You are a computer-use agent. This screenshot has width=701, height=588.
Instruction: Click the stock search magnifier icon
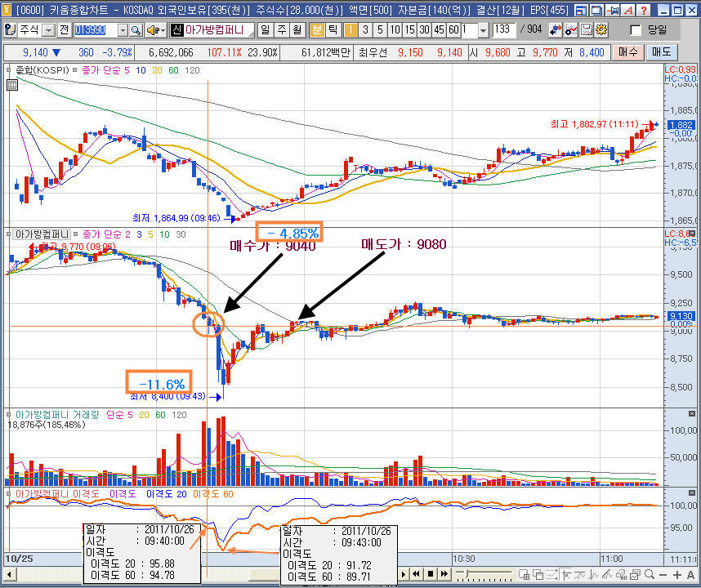click(136, 30)
